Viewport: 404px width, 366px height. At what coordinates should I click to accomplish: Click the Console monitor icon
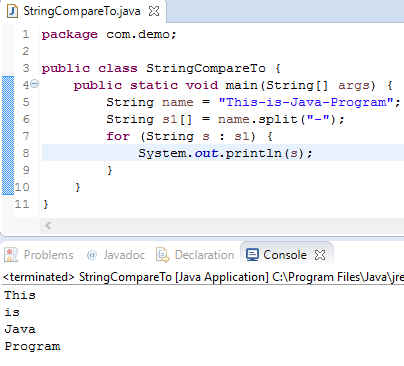pos(252,255)
